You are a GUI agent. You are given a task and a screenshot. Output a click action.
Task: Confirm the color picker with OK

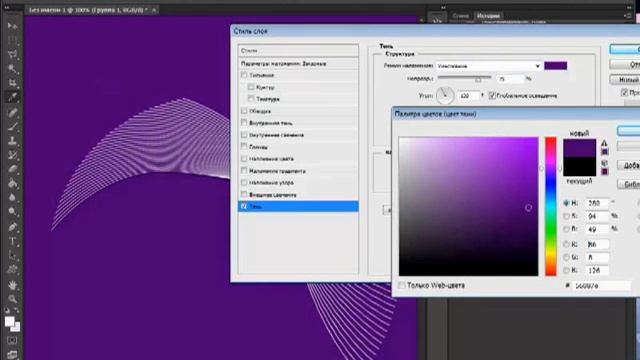[x=629, y=131]
